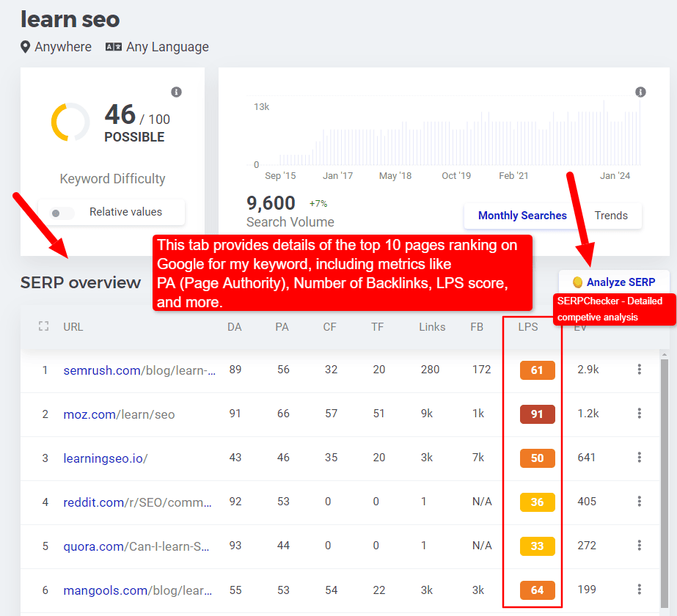Sort by the DA column header
The image size is (677, 616).
[235, 327]
